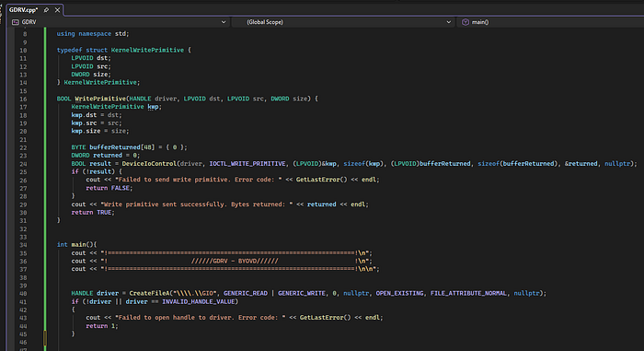Open the (Global Scope) dropdown arrow
The width and height of the screenshot is (644, 351).
[x=449, y=22]
